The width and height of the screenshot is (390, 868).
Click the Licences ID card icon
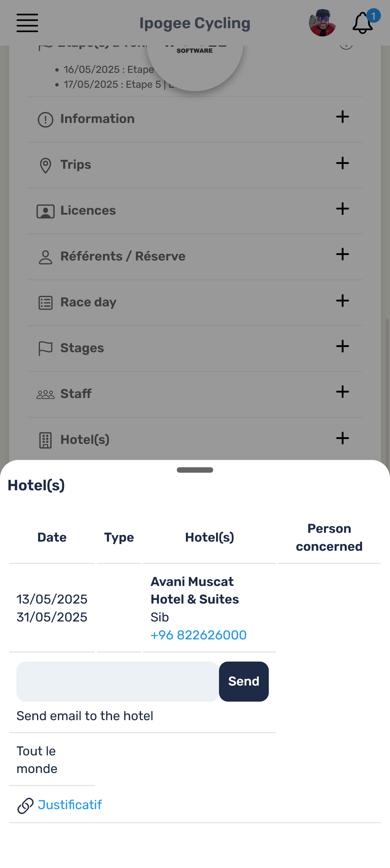[46, 212]
